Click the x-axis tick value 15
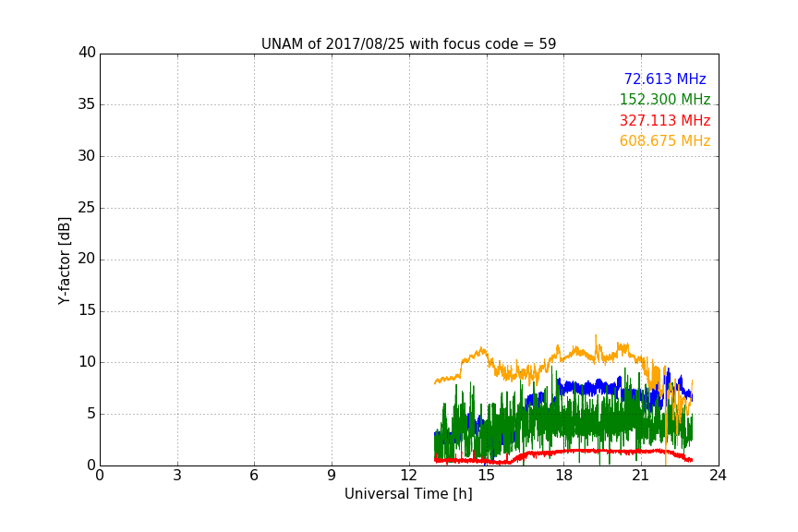The image size is (798, 532). (487, 476)
